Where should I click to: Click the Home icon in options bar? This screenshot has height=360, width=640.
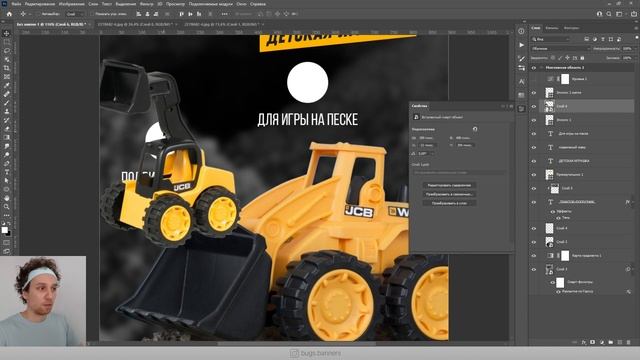9,14
